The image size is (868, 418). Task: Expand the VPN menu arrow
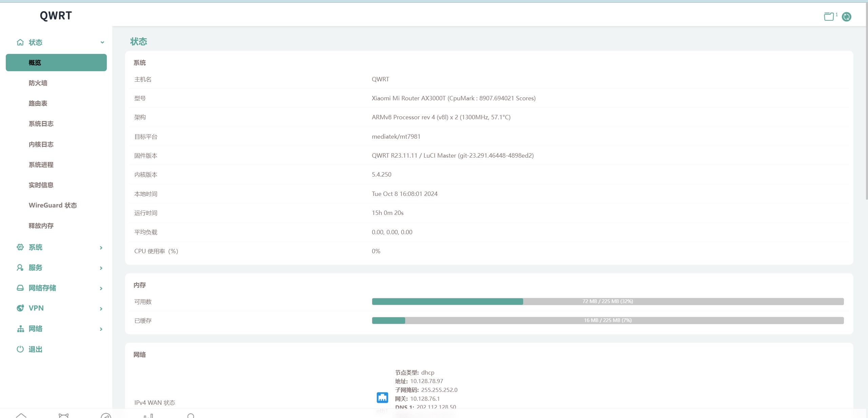(x=101, y=309)
